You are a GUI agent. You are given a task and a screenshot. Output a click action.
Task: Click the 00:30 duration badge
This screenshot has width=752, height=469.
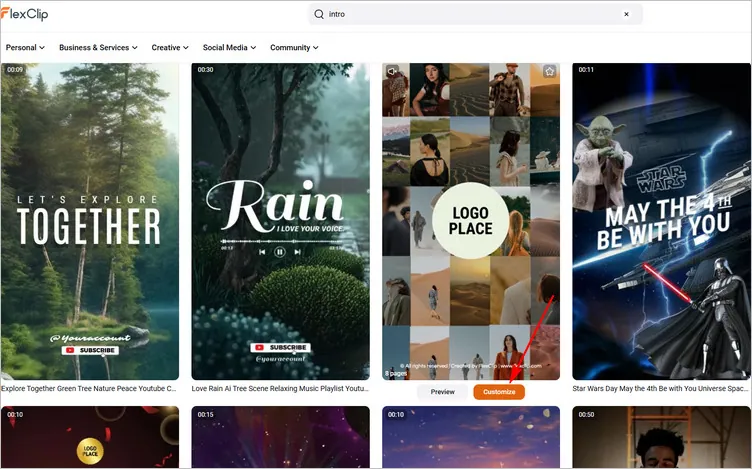tap(205, 70)
